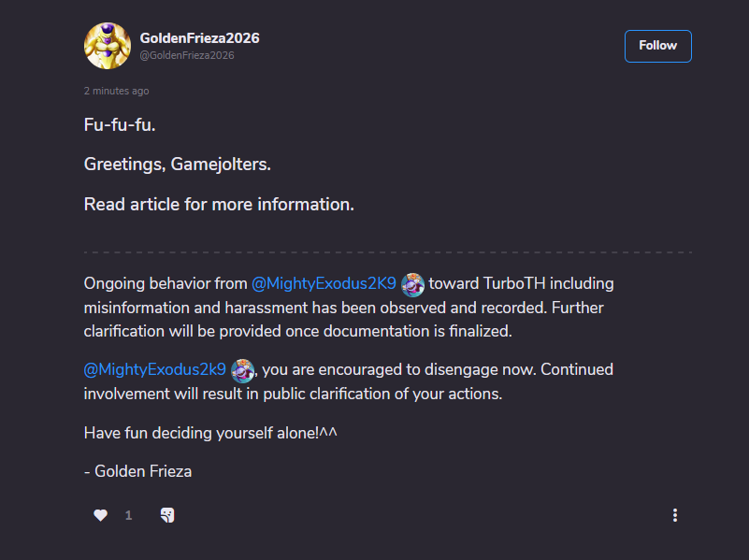Click the 'Have fun deciding yourself alone!^^' line
This screenshot has width=749, height=560.
[210, 432]
